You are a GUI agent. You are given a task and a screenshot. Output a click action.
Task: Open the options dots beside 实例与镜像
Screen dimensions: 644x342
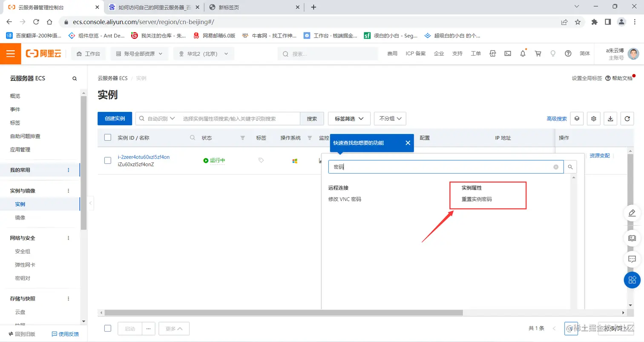click(x=69, y=191)
